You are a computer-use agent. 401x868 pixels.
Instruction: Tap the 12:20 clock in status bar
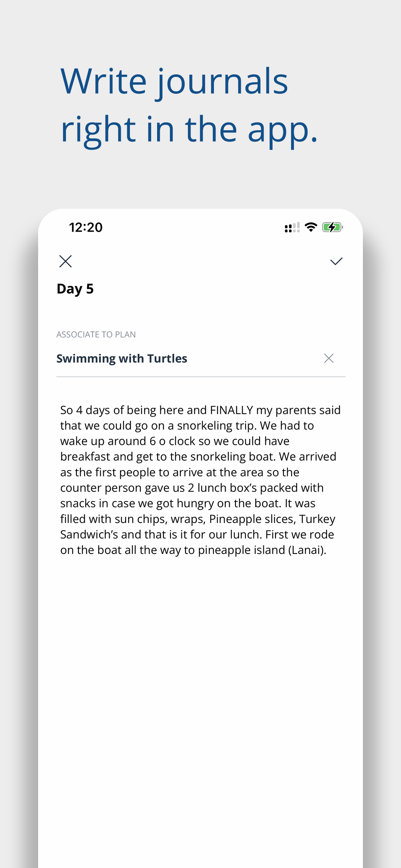tap(86, 227)
